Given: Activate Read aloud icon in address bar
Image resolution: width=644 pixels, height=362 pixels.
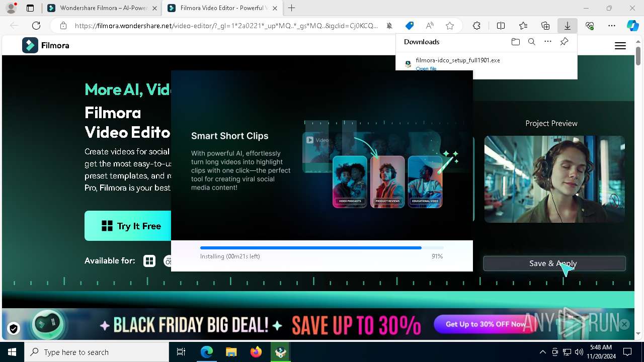Looking at the screenshot, I should point(430,26).
